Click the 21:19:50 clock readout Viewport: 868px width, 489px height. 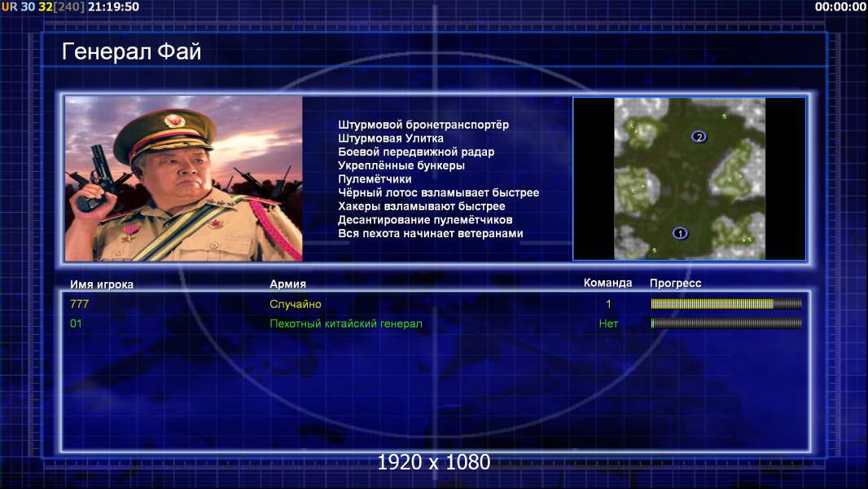(113, 7)
